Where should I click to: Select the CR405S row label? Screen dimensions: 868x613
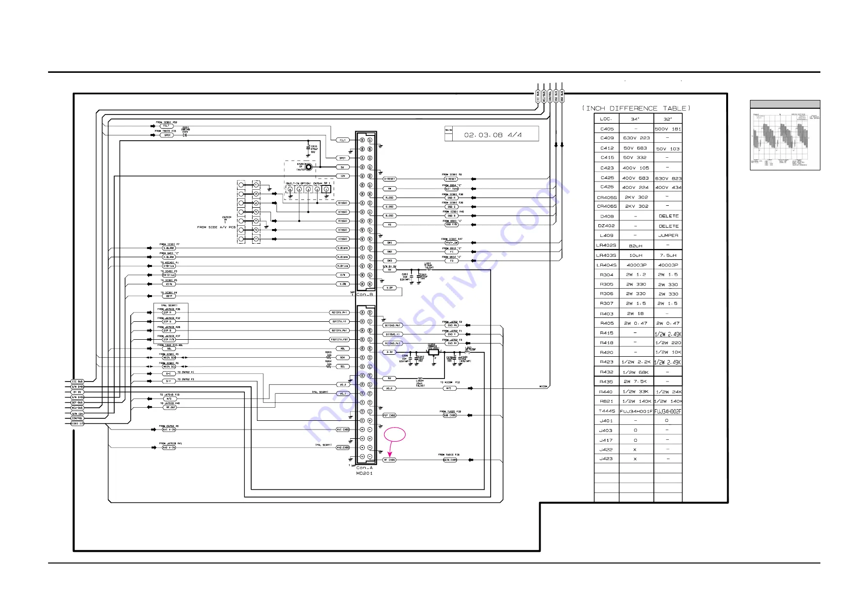pos(607,198)
